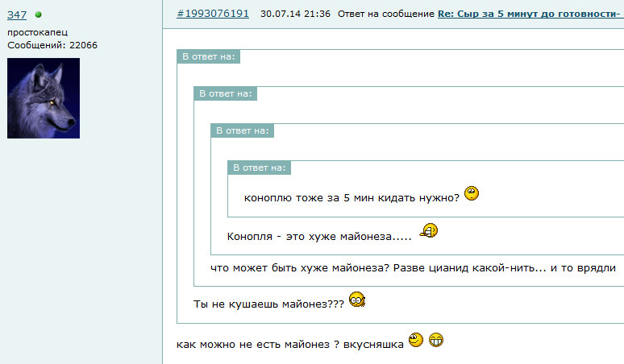Select the third-level В ответ на label
This screenshot has height=364, width=624.
[x=242, y=130]
